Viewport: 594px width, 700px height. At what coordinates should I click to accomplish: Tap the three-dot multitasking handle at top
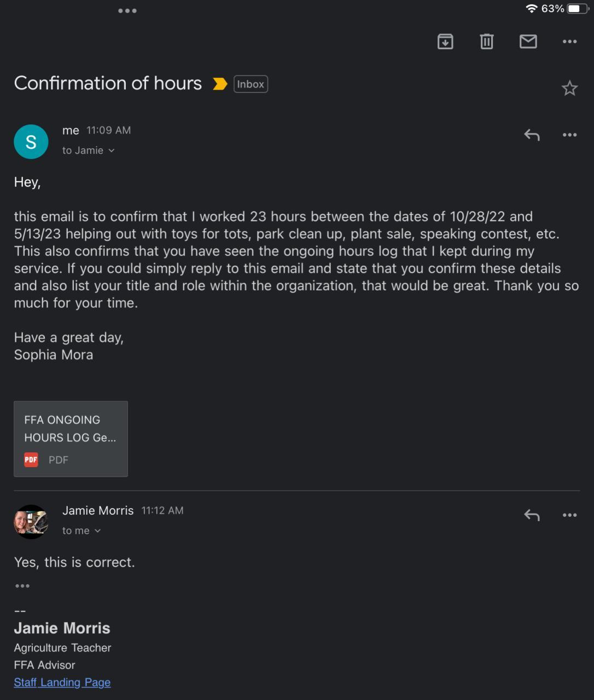click(127, 11)
